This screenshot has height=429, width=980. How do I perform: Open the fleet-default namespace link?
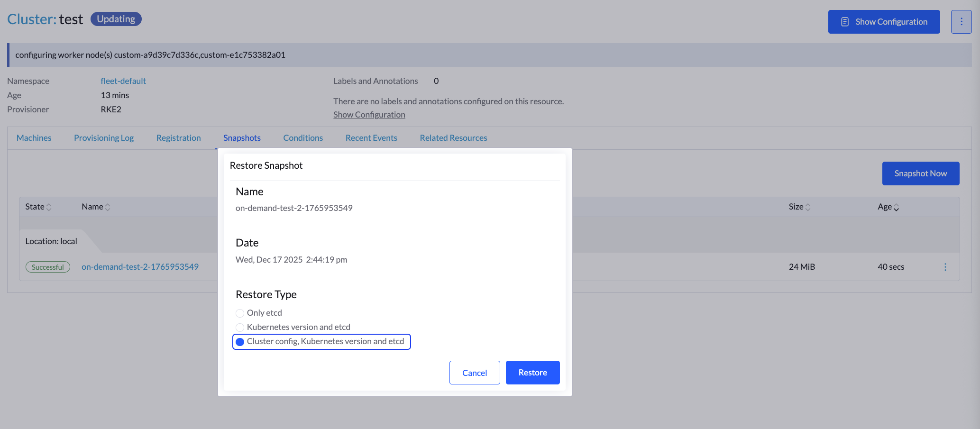pos(123,81)
